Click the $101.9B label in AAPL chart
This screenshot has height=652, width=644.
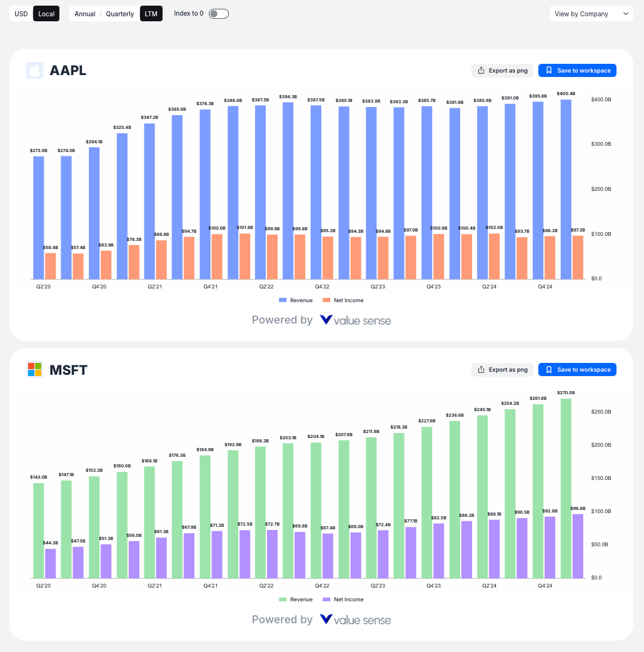(244, 228)
